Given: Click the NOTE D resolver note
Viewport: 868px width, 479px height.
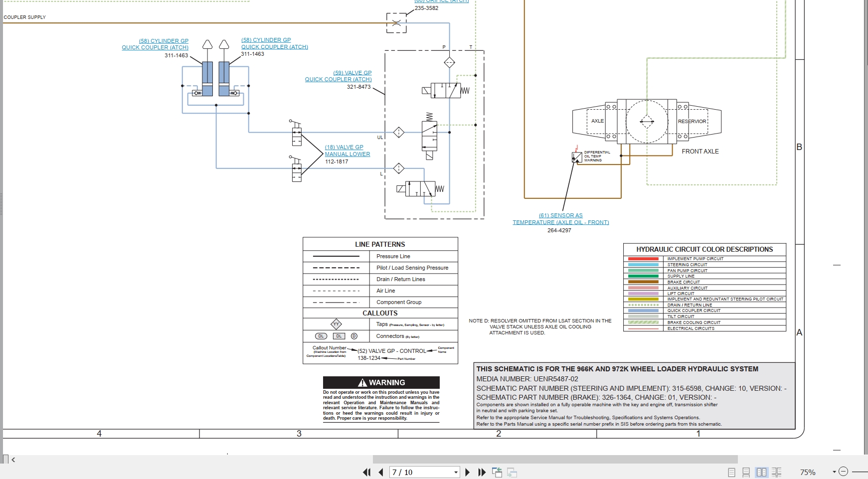Looking at the screenshot, I should point(540,326).
